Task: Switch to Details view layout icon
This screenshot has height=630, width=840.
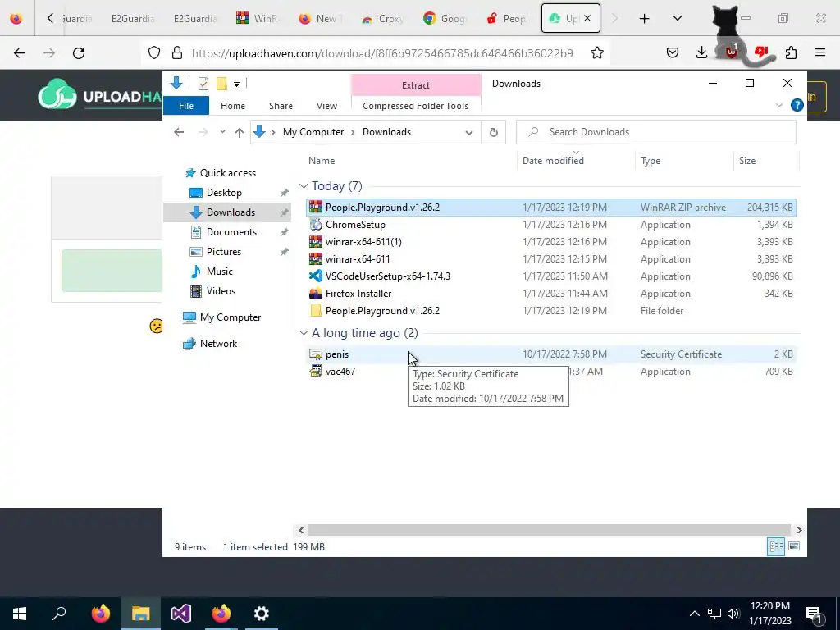Action: pyautogui.click(x=776, y=547)
